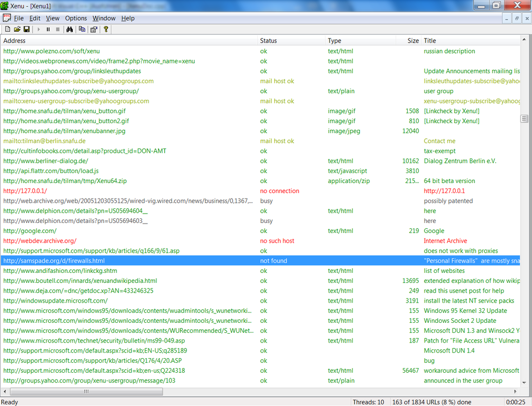Select the binoculars check-URL tool

click(x=70, y=29)
